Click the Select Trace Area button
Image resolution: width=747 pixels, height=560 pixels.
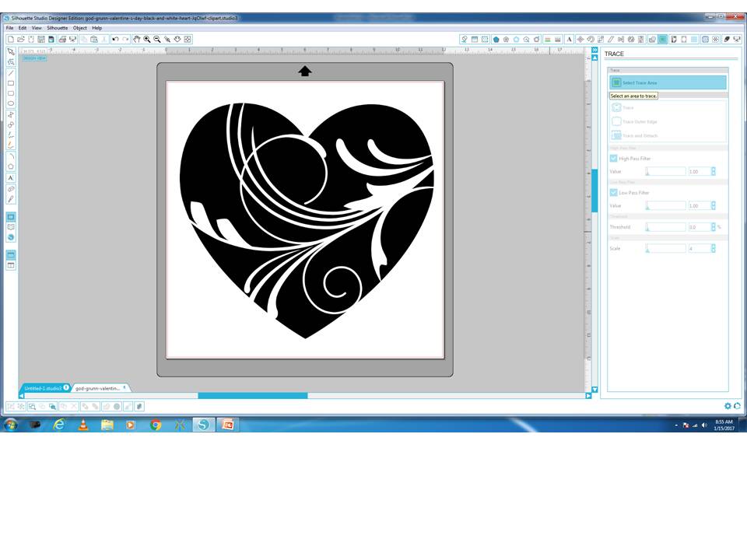668,82
